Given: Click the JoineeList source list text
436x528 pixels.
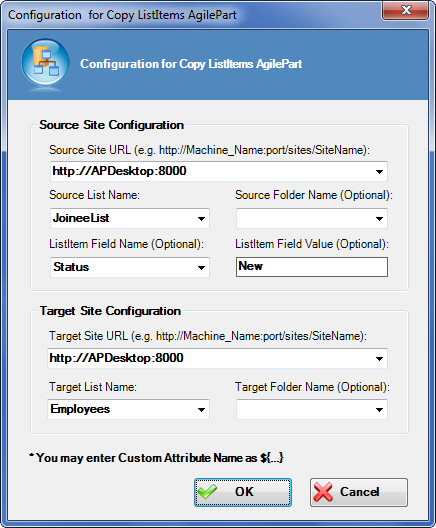Looking at the screenshot, I should [81, 218].
